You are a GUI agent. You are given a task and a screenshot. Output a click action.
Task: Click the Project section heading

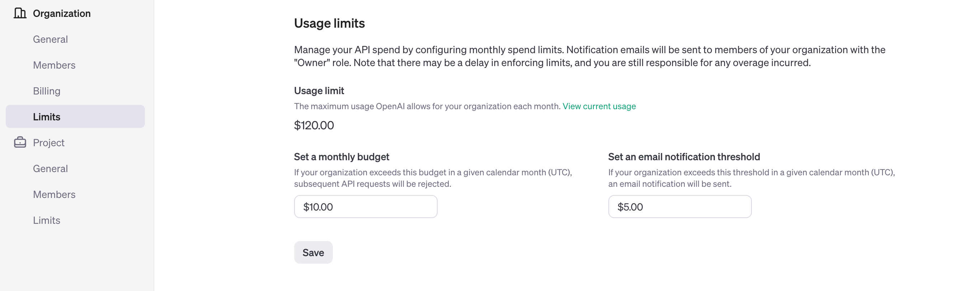49,143
